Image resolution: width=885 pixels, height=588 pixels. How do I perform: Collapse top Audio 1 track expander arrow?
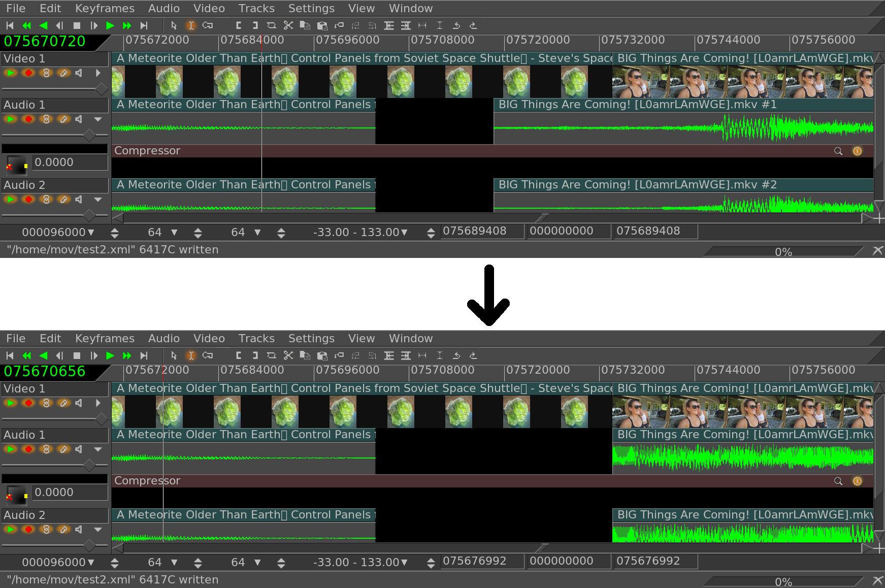[x=98, y=119]
